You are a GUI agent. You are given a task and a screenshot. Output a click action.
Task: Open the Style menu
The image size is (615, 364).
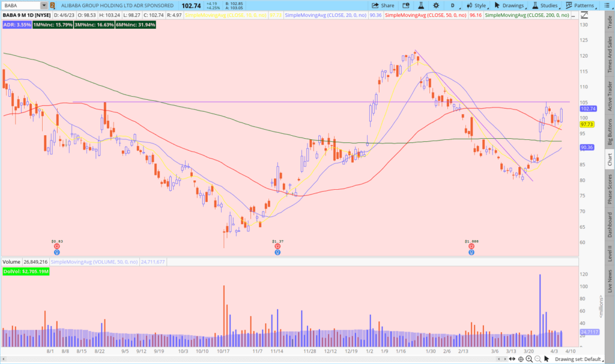476,5
